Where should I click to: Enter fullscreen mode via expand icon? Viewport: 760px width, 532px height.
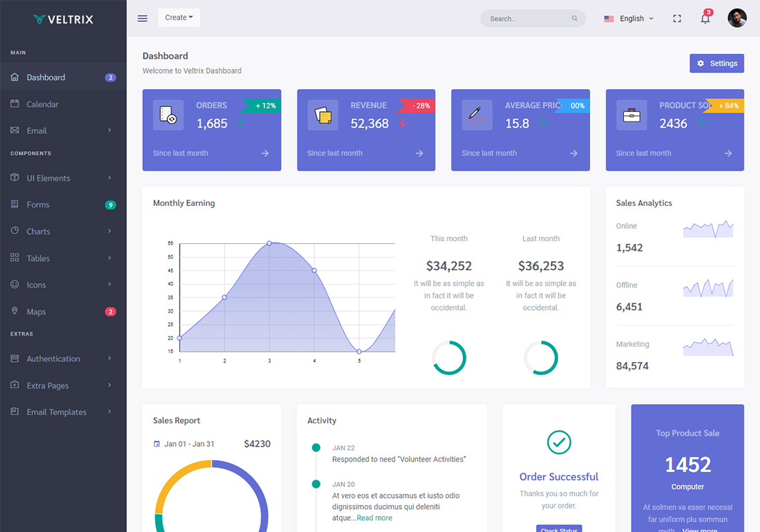point(677,19)
